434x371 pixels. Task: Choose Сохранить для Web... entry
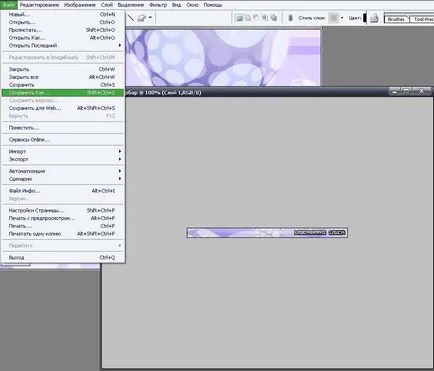[x=63, y=108]
